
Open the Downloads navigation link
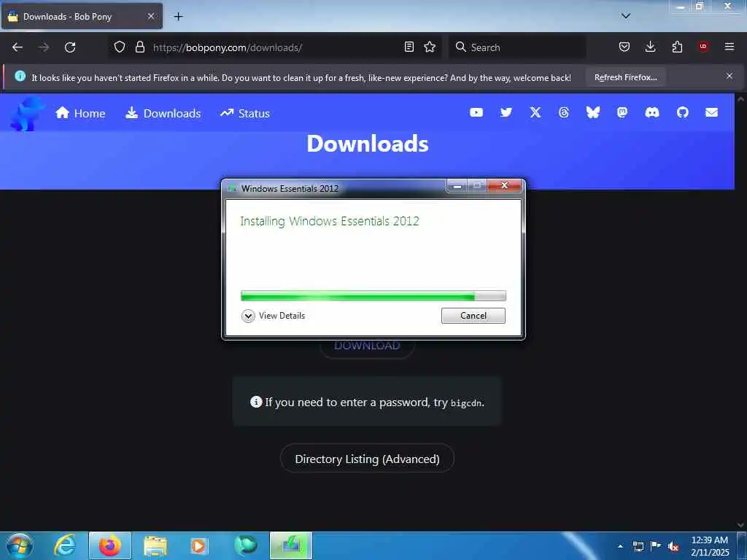163,113
